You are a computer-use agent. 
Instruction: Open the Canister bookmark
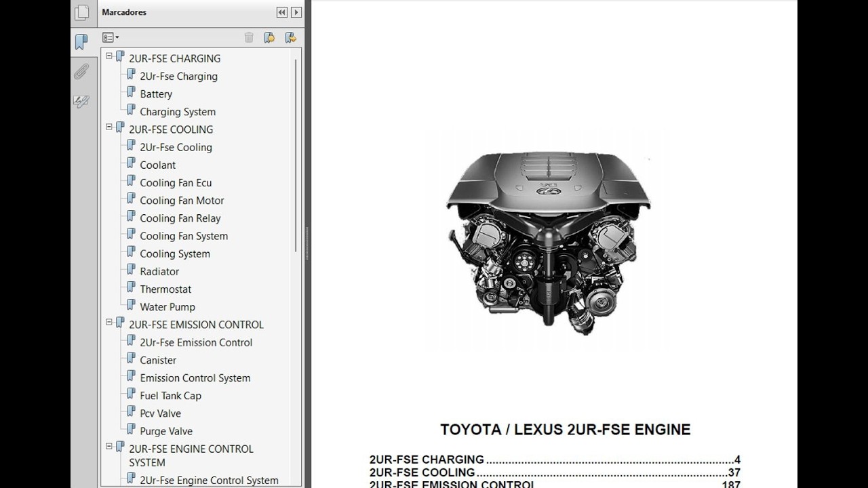pos(158,360)
